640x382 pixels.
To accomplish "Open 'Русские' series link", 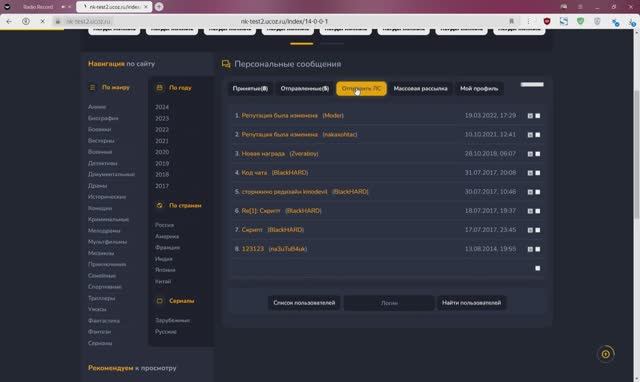I will (x=166, y=332).
